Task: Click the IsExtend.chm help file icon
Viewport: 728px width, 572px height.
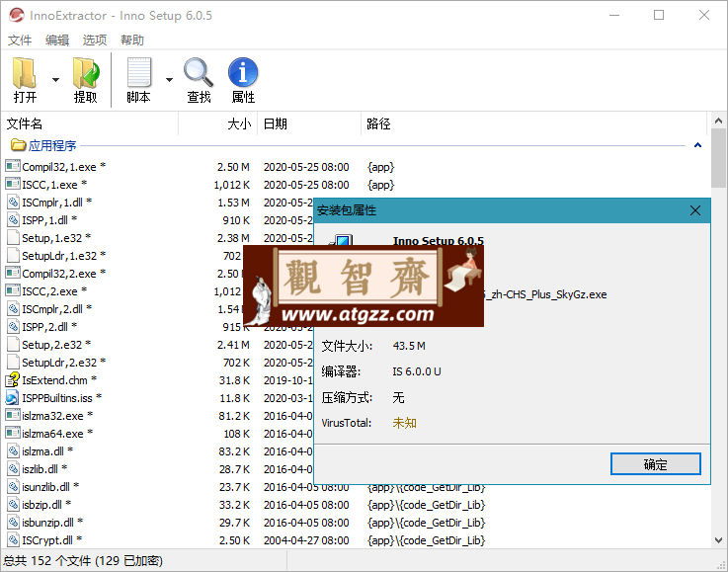Action: click(x=13, y=379)
